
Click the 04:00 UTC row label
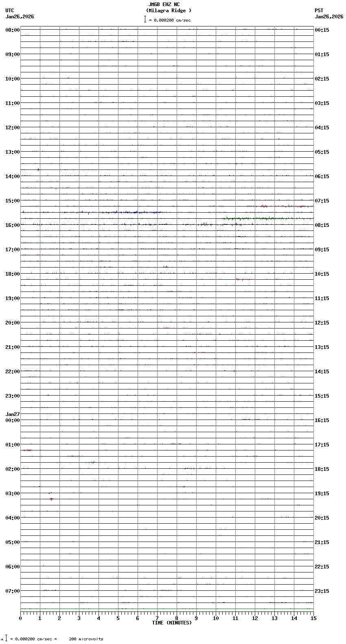point(13,518)
